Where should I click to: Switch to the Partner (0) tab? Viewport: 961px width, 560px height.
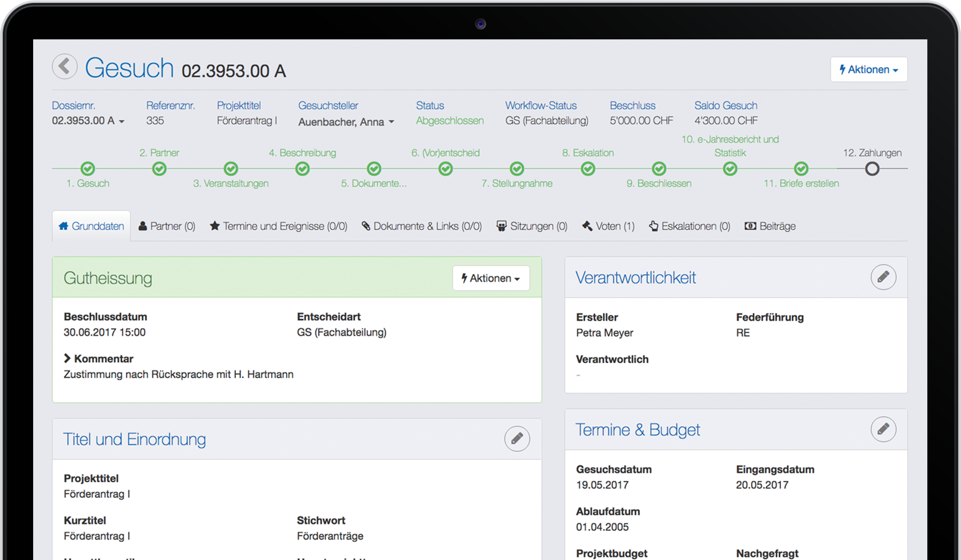[167, 226]
